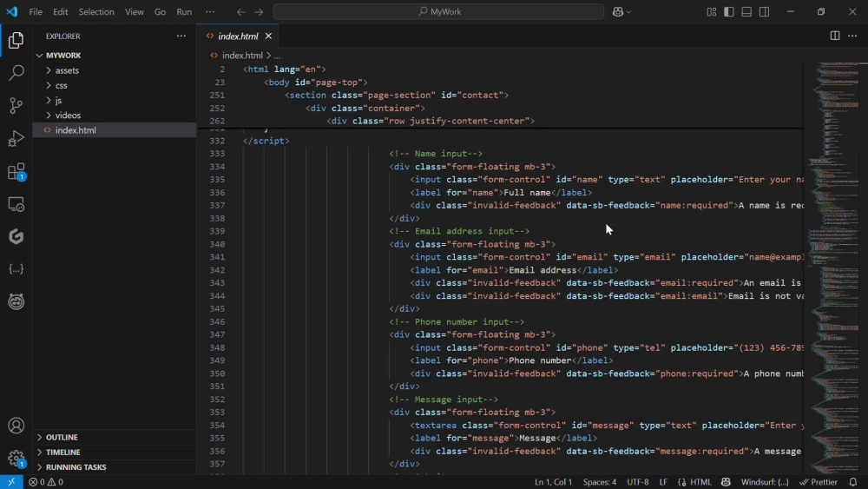Expand the TIMELINE section
This screenshot has width=868, height=489.
(114, 452)
